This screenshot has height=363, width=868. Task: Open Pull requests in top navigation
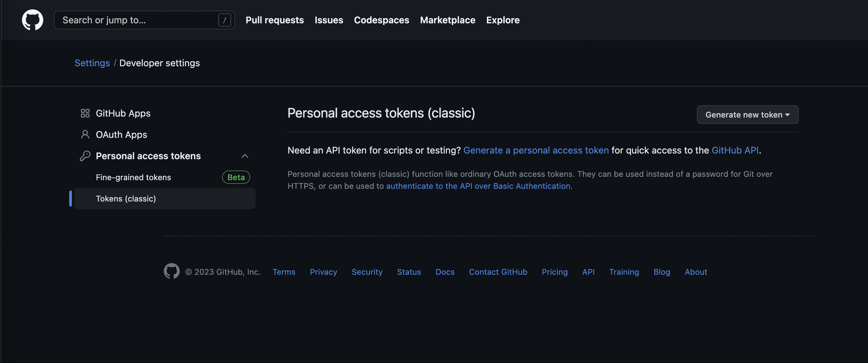274,20
